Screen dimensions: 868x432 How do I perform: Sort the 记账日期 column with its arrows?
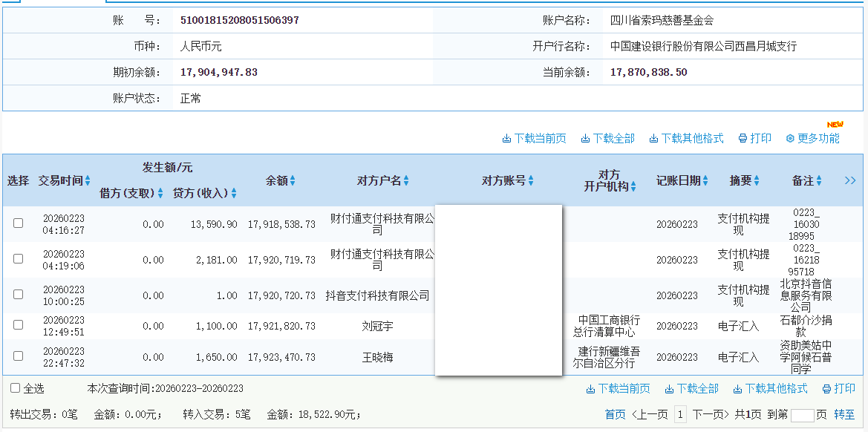(704, 180)
